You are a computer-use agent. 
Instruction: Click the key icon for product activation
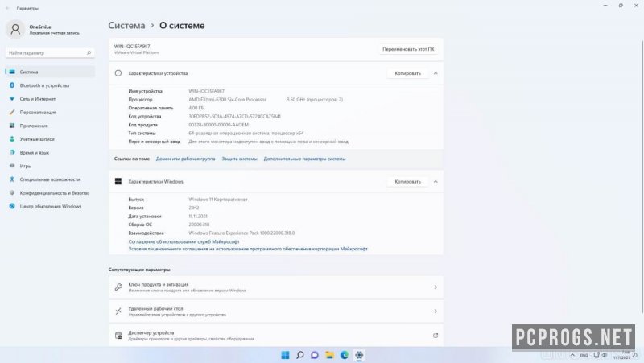point(118,287)
